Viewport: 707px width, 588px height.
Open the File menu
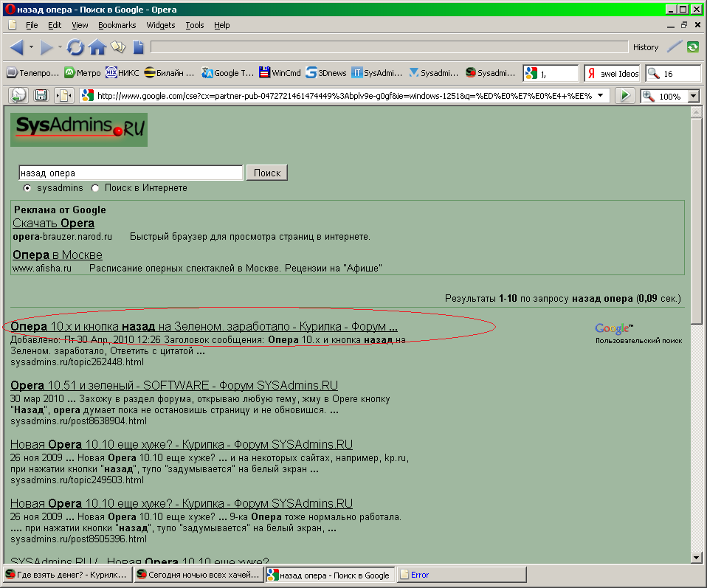[32, 25]
